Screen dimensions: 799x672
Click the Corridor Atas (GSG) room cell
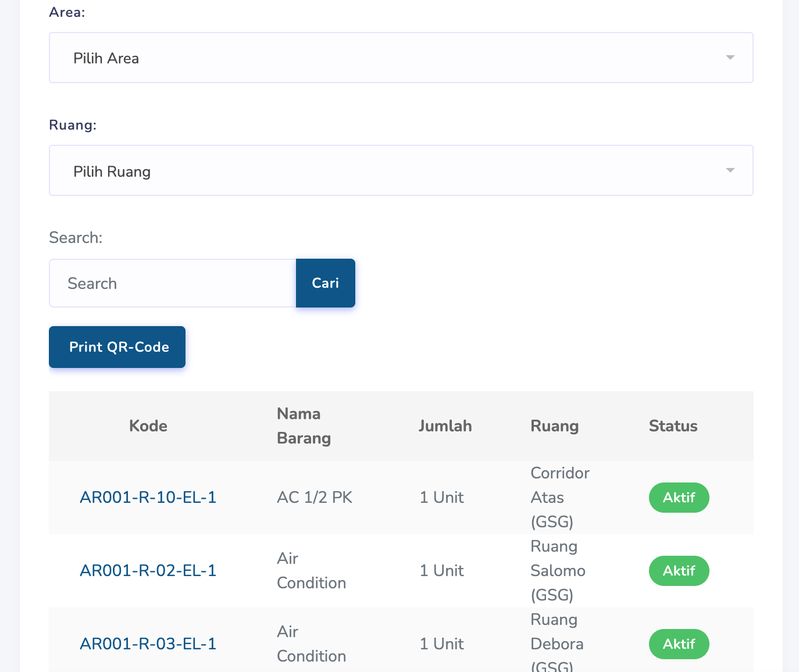click(x=559, y=498)
